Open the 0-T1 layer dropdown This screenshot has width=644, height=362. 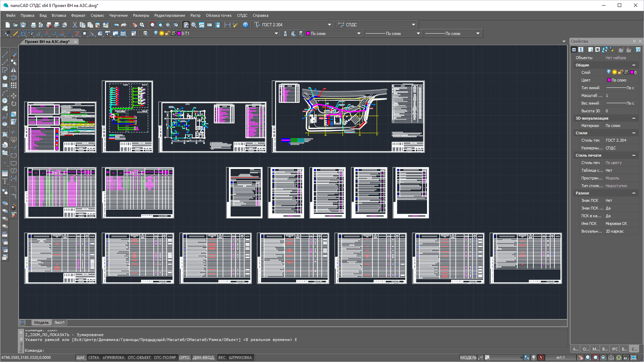tap(276, 34)
